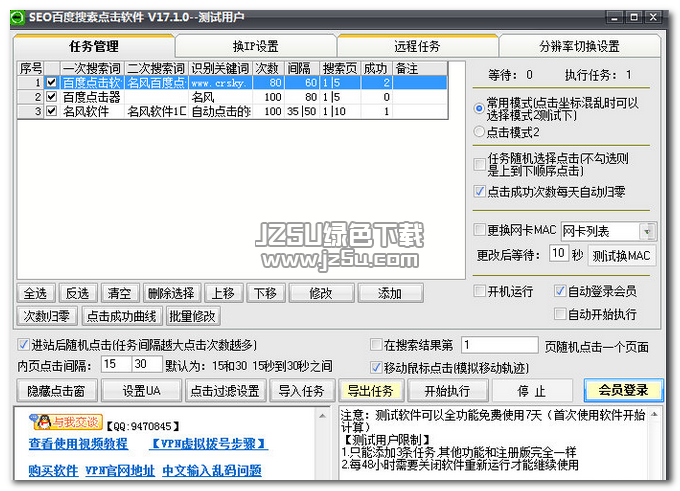Open 设置UA button
The image size is (680, 491).
pos(141,391)
